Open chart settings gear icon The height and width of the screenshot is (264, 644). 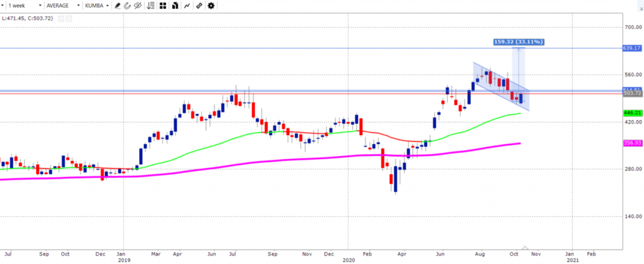click(x=210, y=6)
